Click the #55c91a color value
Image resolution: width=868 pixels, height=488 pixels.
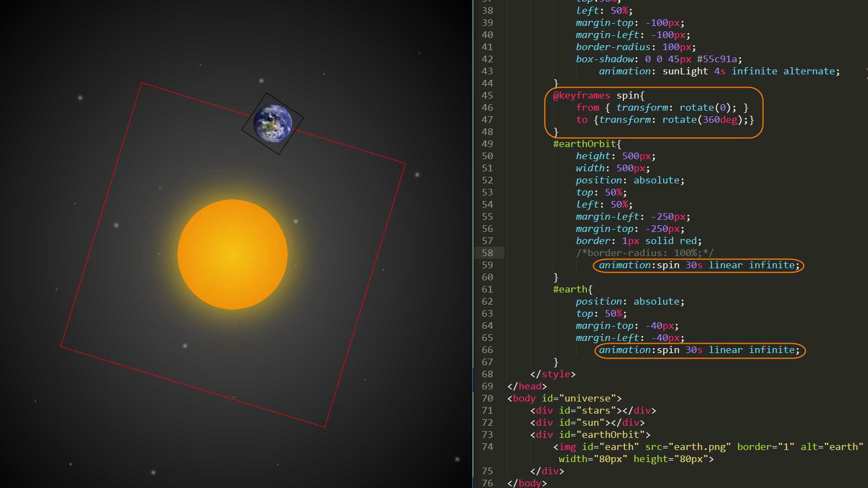(x=716, y=59)
